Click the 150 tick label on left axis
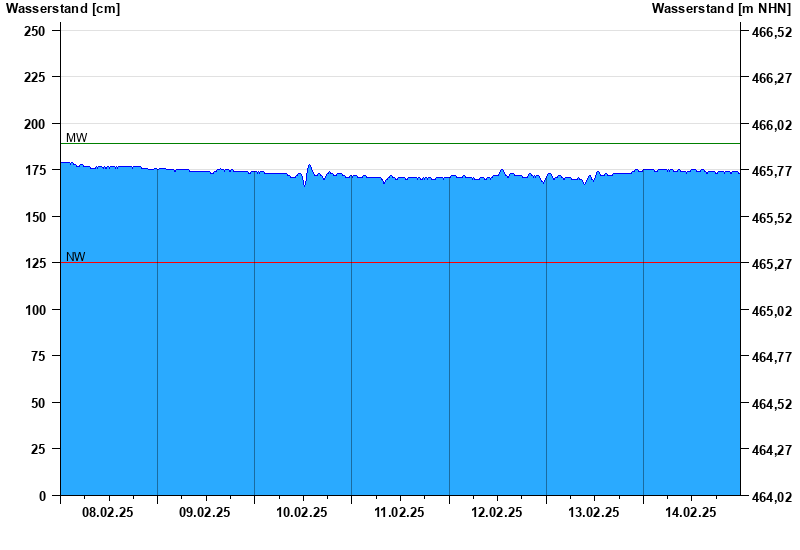The image size is (800, 550). 35,217
